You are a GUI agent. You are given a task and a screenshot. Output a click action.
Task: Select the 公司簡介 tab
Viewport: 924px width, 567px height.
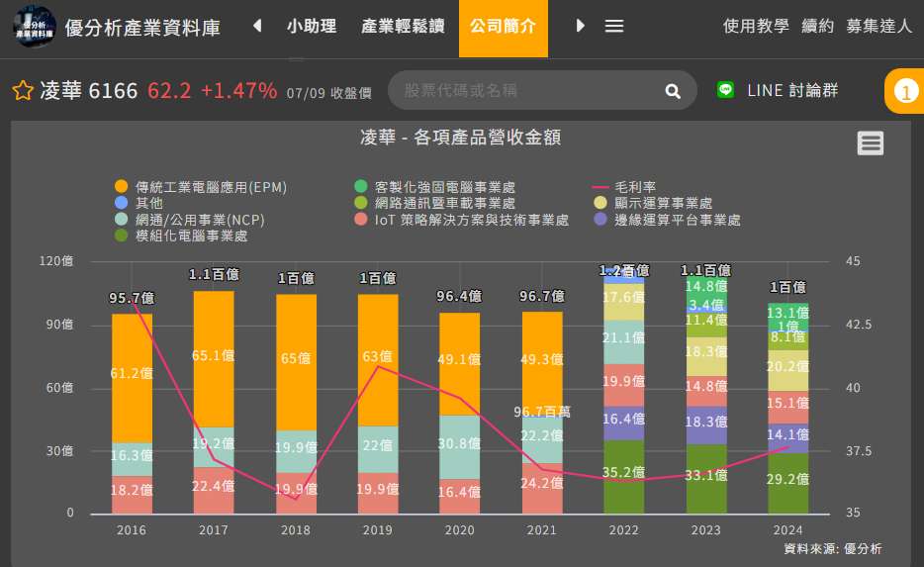click(504, 29)
